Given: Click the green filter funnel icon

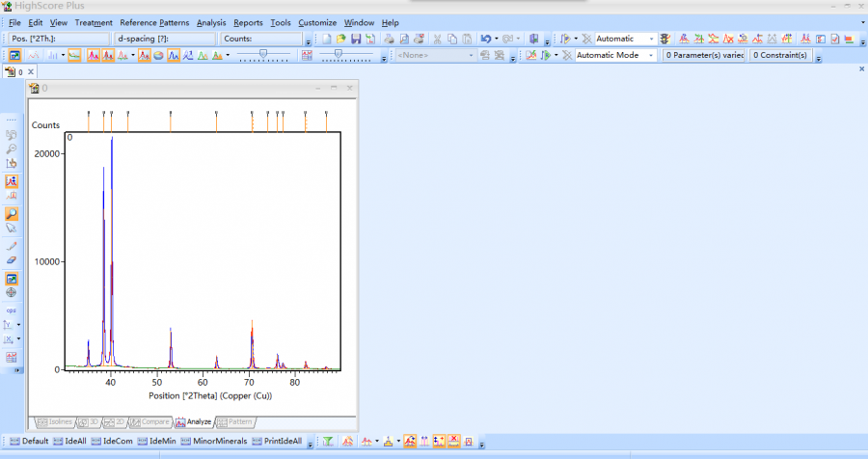Looking at the screenshot, I should pyautogui.click(x=327, y=441).
